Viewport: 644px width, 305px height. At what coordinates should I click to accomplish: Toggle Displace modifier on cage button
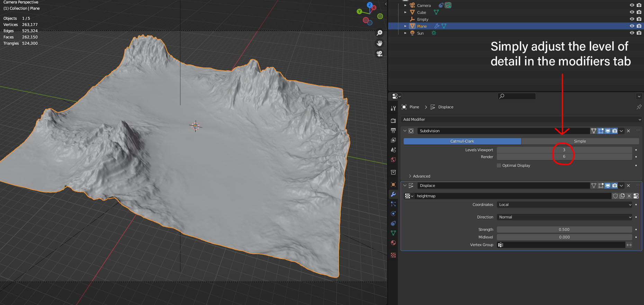594,186
